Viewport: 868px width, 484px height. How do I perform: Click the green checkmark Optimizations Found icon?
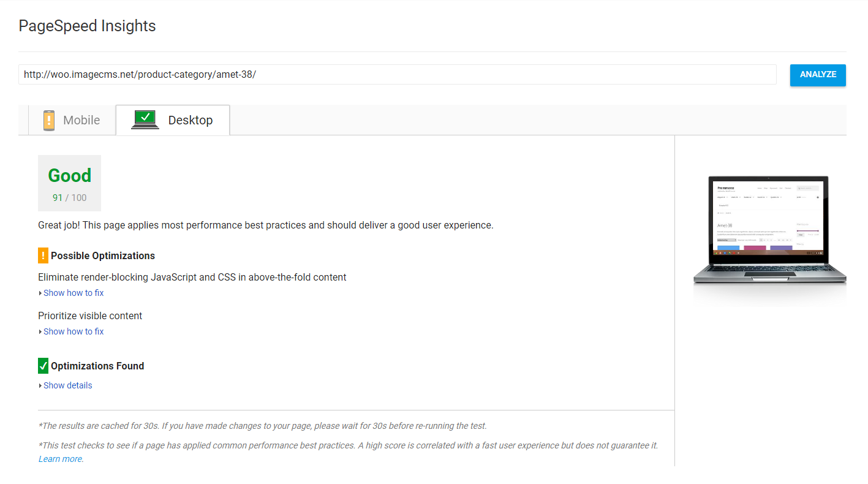pyautogui.click(x=43, y=366)
